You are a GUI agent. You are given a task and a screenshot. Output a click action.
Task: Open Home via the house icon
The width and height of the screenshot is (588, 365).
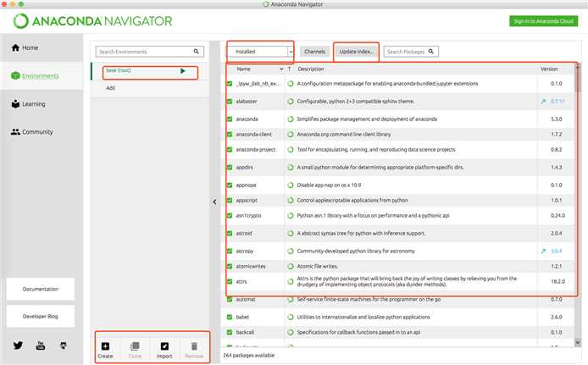coord(15,47)
